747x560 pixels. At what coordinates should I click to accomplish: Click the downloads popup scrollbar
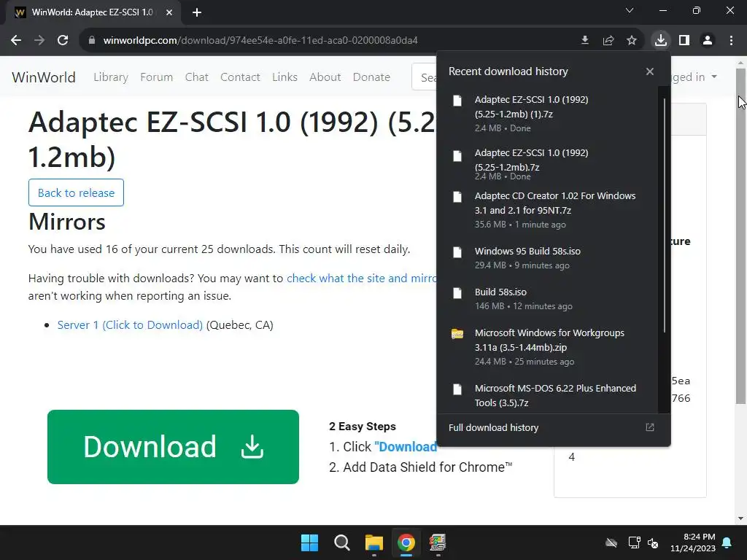tap(664, 215)
